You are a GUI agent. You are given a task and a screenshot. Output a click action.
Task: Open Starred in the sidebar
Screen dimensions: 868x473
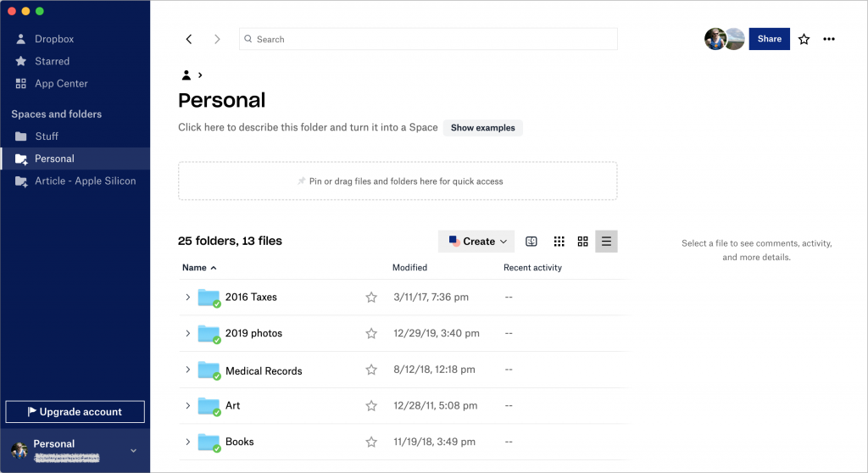(52, 61)
